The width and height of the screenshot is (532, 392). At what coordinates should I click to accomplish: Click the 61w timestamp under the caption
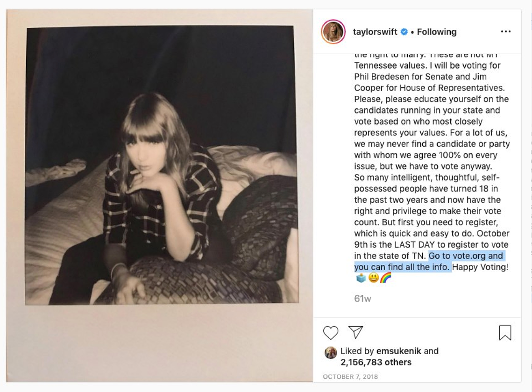pos(362,299)
